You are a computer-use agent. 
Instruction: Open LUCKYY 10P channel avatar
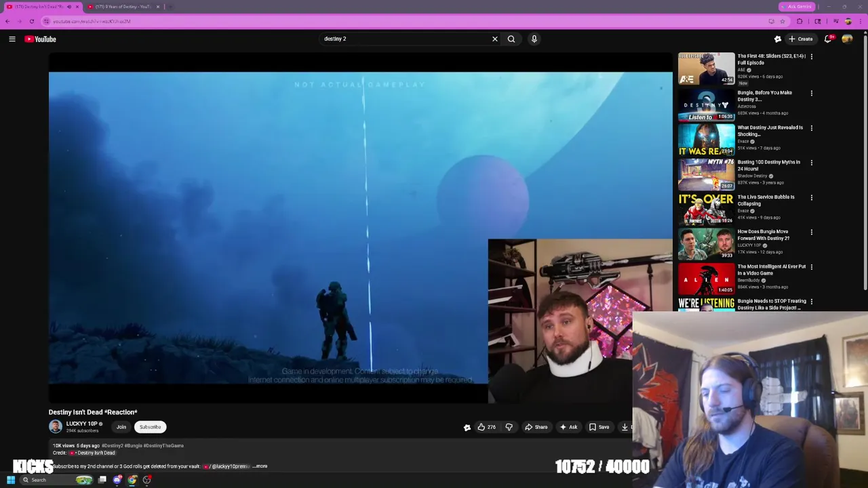click(56, 426)
